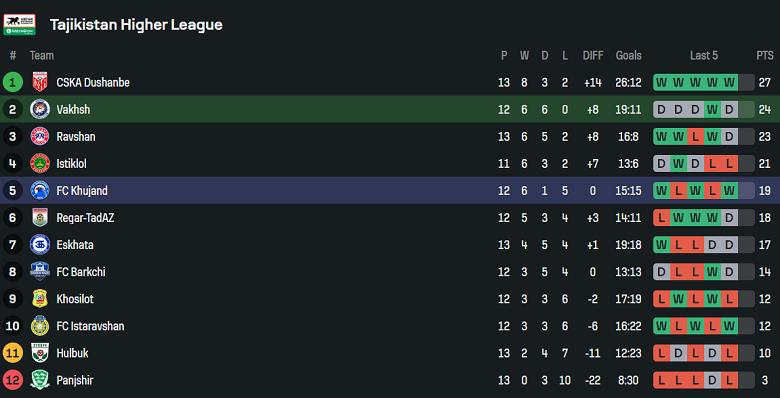The image size is (780, 398).
Task: Click the Vakhsh club badge
Action: pyautogui.click(x=40, y=109)
